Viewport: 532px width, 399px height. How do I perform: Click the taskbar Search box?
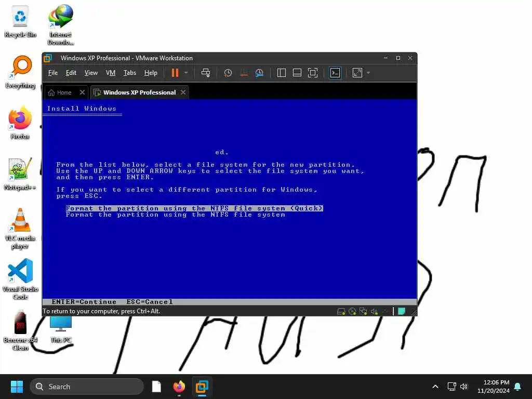pos(87,387)
